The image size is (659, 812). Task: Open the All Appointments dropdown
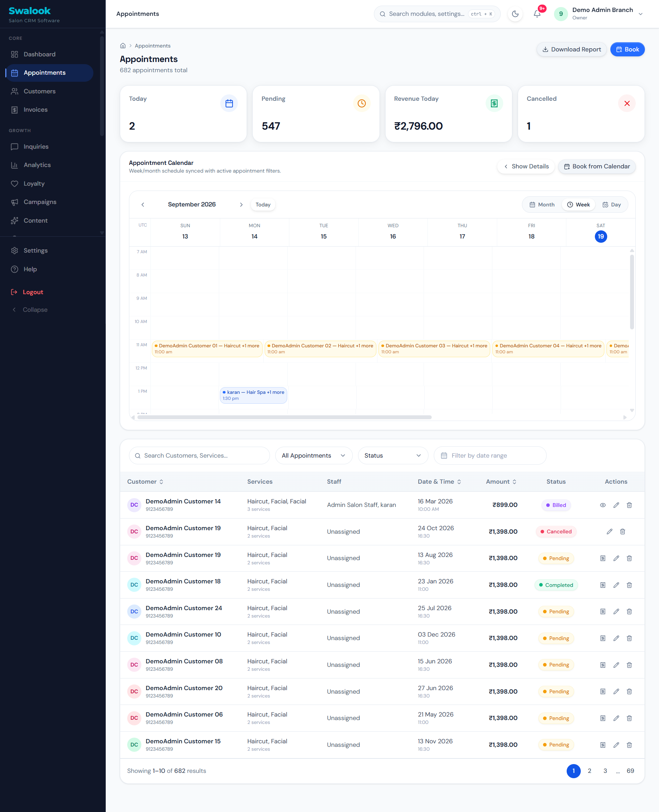314,455
